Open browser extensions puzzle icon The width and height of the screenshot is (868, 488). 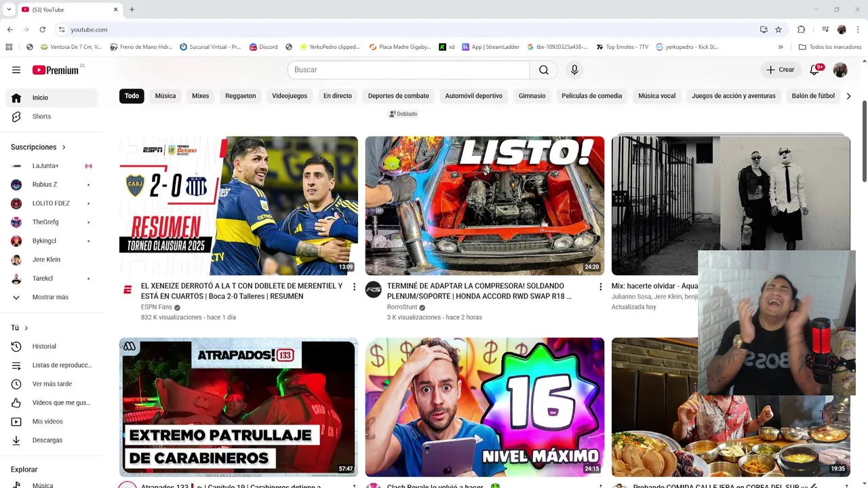click(x=802, y=30)
